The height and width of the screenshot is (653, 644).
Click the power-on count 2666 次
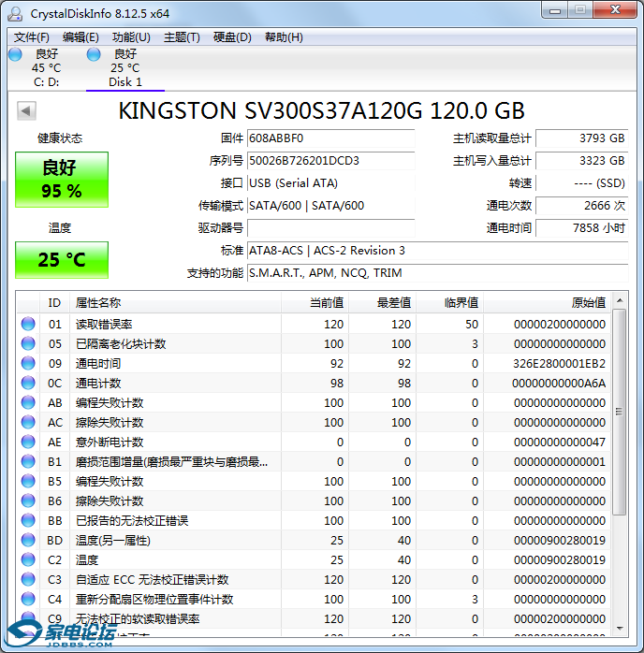(582, 206)
